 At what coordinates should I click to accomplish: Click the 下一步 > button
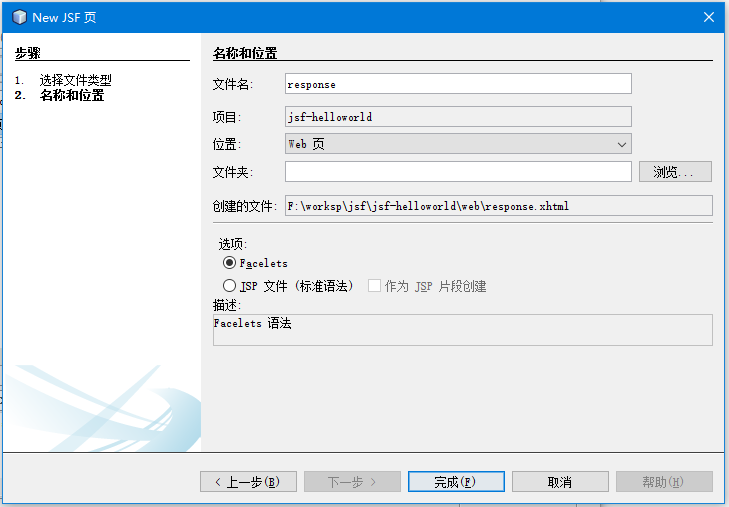pyautogui.click(x=352, y=482)
